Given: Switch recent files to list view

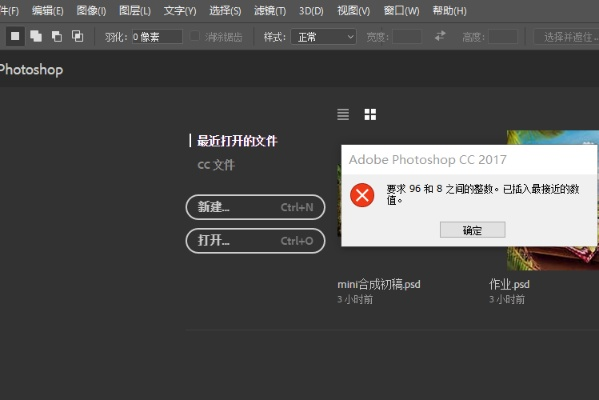Looking at the screenshot, I should [343, 114].
